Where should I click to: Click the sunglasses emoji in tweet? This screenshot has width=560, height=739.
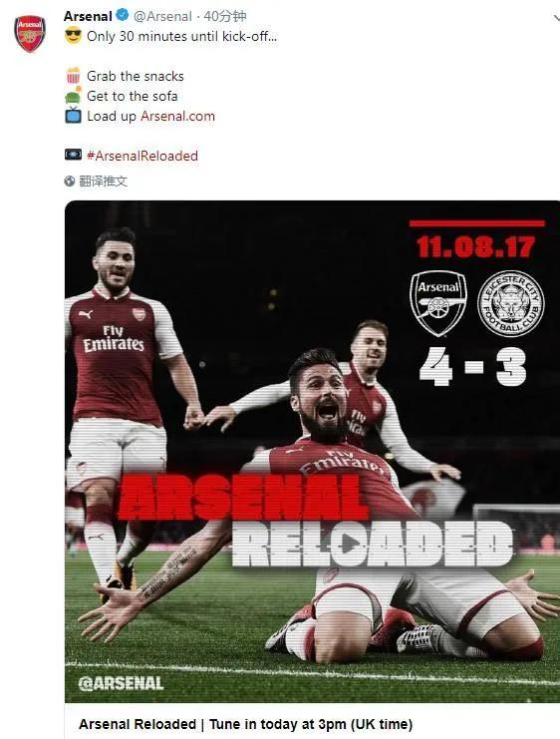point(73,36)
